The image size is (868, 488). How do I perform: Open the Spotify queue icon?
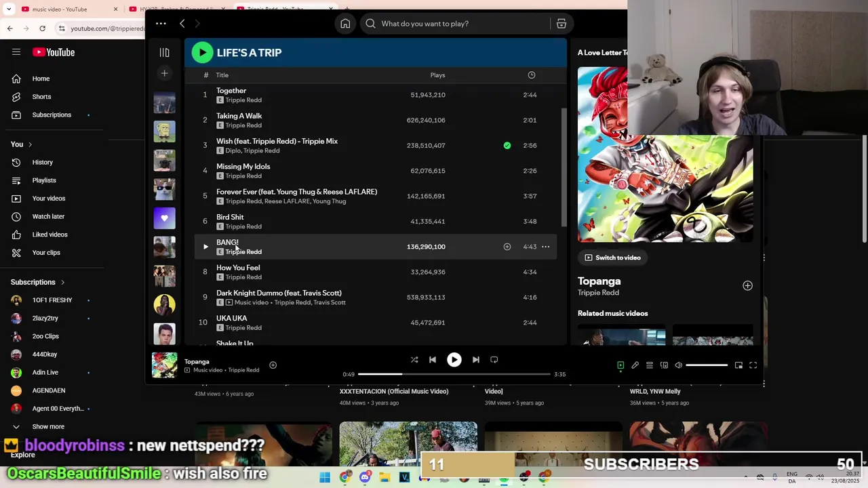pyautogui.click(x=650, y=365)
